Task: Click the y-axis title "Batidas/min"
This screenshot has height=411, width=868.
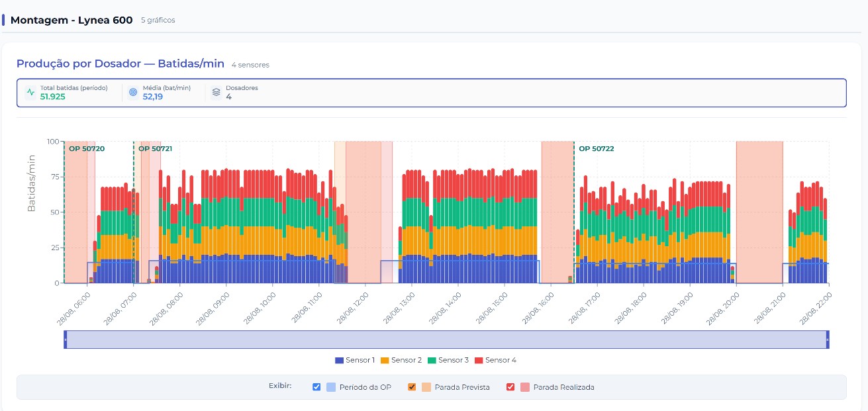Action: pyautogui.click(x=32, y=183)
